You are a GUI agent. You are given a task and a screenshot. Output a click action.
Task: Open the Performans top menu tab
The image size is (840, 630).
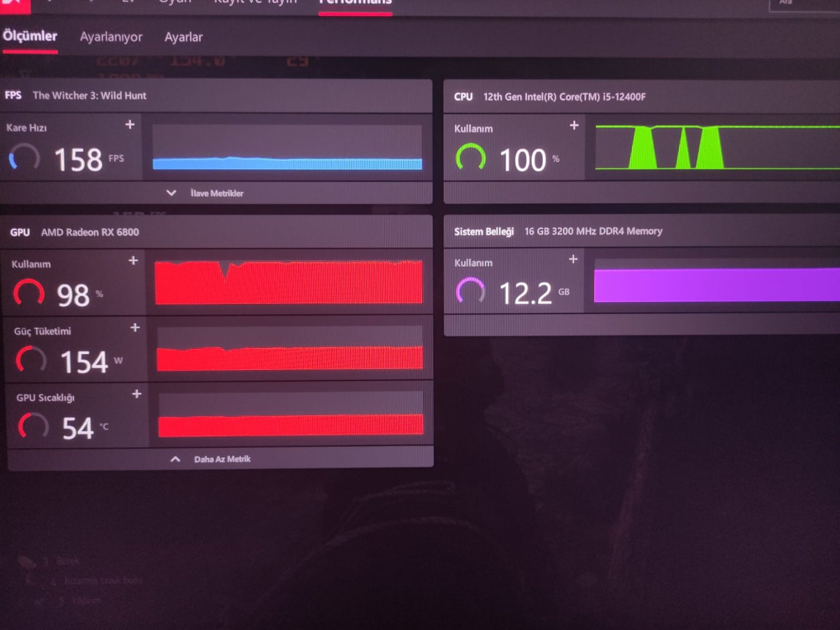point(355,2)
